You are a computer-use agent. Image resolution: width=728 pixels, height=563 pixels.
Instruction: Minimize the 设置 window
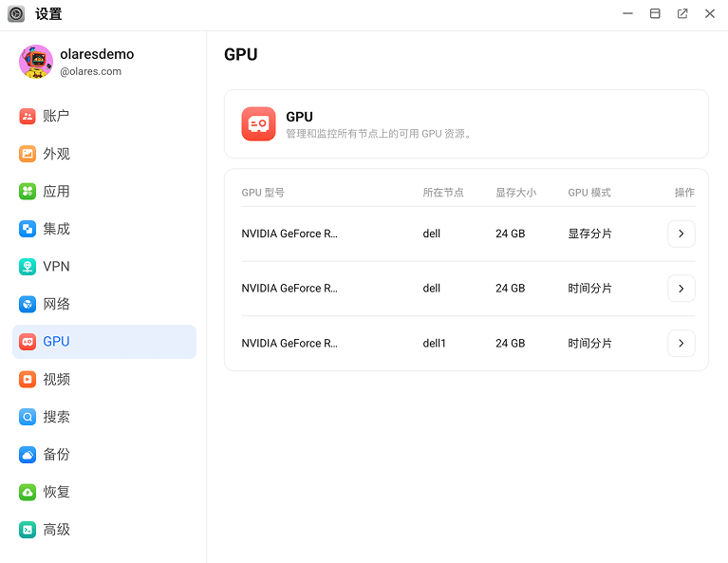[x=627, y=13]
